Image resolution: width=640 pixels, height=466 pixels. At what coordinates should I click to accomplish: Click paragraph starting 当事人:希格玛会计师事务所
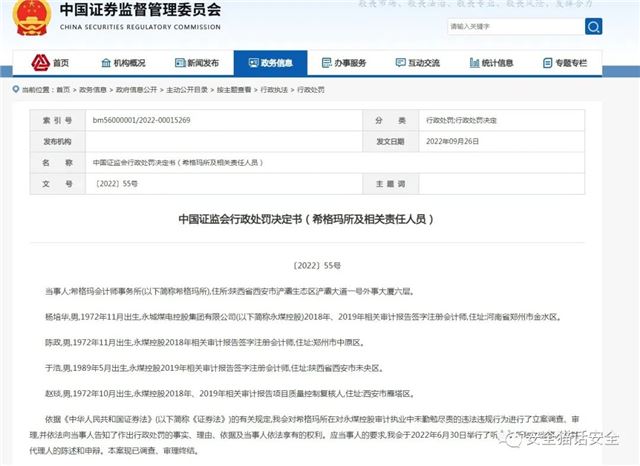[x=229, y=292]
